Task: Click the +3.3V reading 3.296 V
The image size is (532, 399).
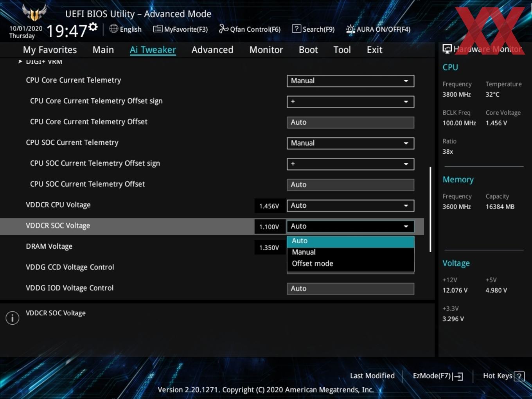Action: 453,319
